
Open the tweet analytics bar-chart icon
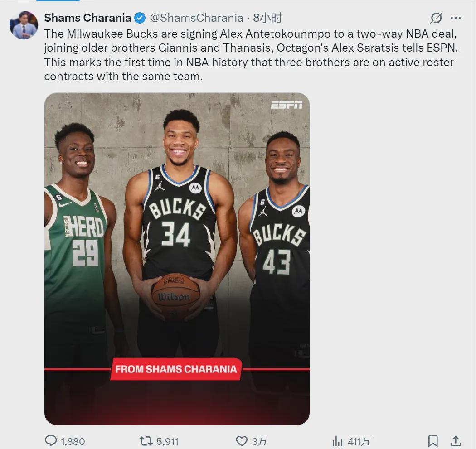click(x=337, y=441)
